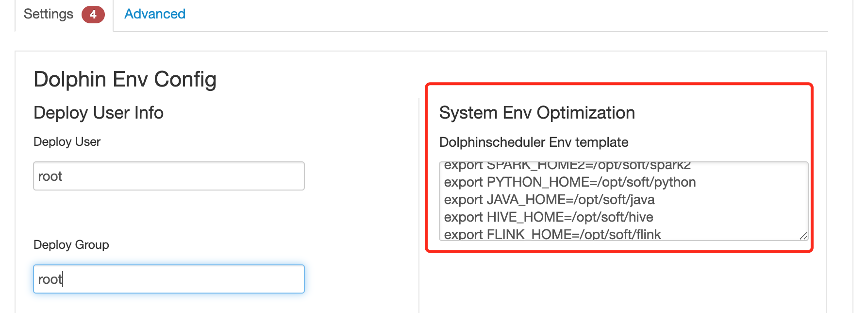Image resolution: width=868 pixels, height=313 pixels.
Task: Click the export JAVA_HOME line
Action: pyautogui.click(x=549, y=200)
